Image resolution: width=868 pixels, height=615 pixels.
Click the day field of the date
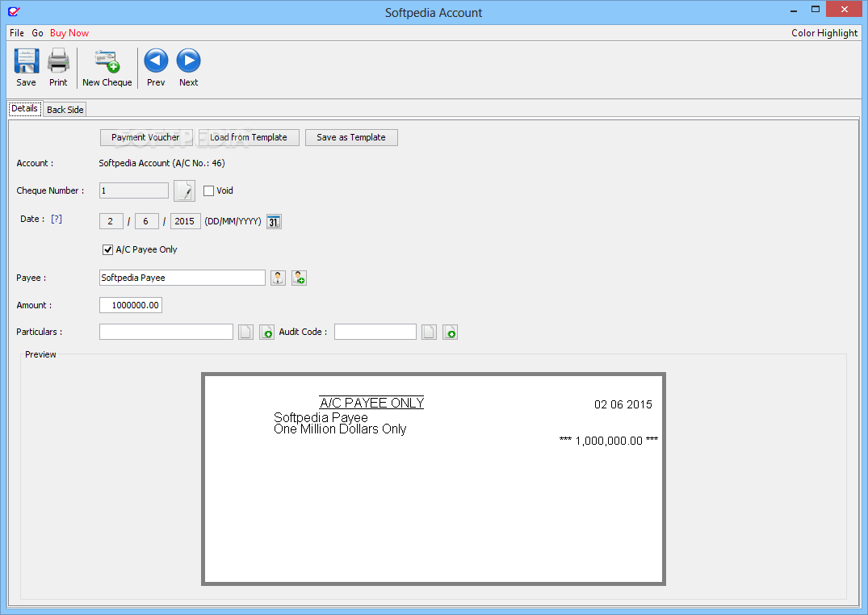[111, 221]
